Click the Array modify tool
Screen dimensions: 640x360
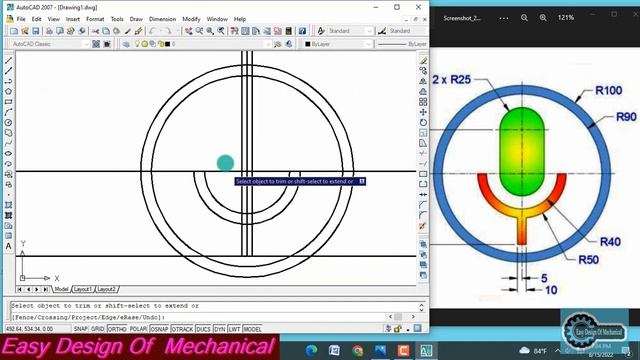click(x=423, y=102)
